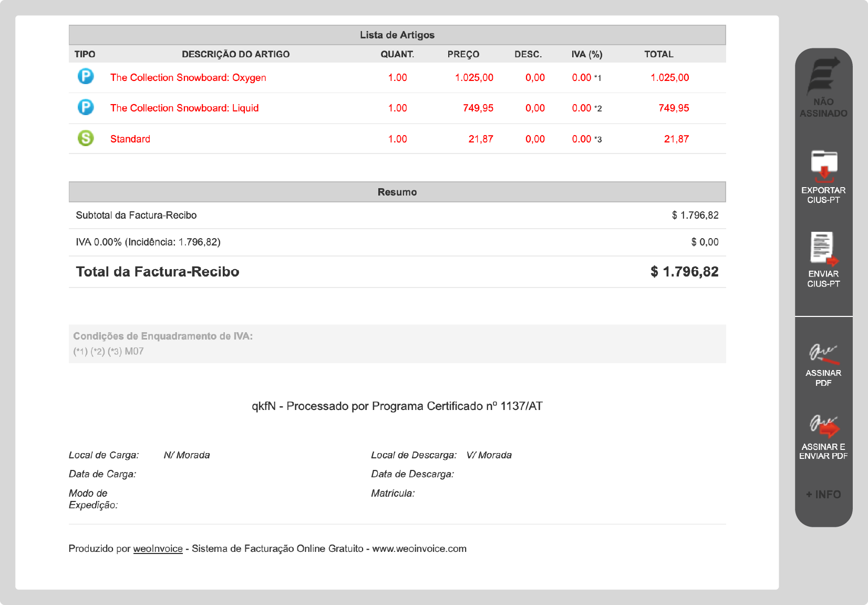Image resolution: width=868 pixels, height=605 pixels.
Task: Click the Lista de Artigos header
Action: tap(397, 35)
